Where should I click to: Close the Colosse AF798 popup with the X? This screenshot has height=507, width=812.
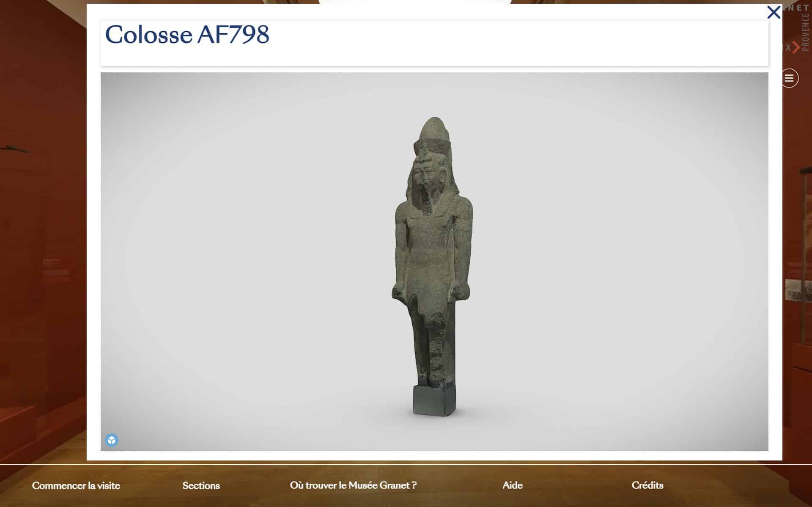coord(774,13)
